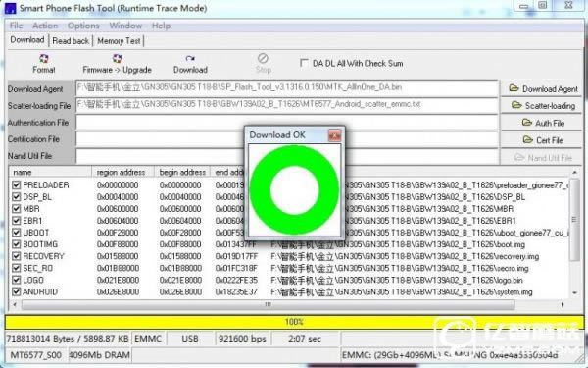
Task: Sort by the name column header
Action: [x=50, y=172]
